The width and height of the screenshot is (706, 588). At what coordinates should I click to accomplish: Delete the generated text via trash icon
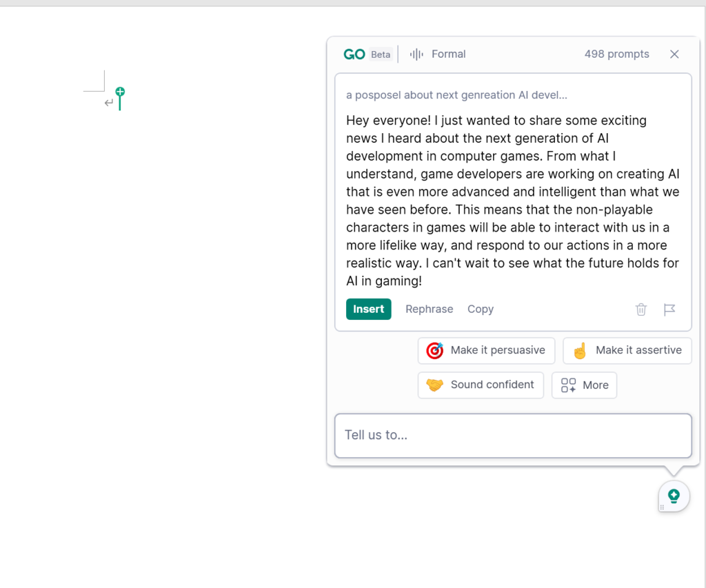pyautogui.click(x=641, y=310)
